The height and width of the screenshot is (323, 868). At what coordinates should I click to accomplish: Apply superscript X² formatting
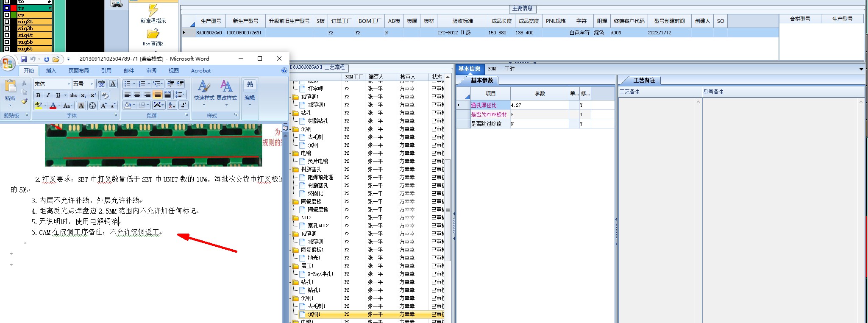pos(93,95)
